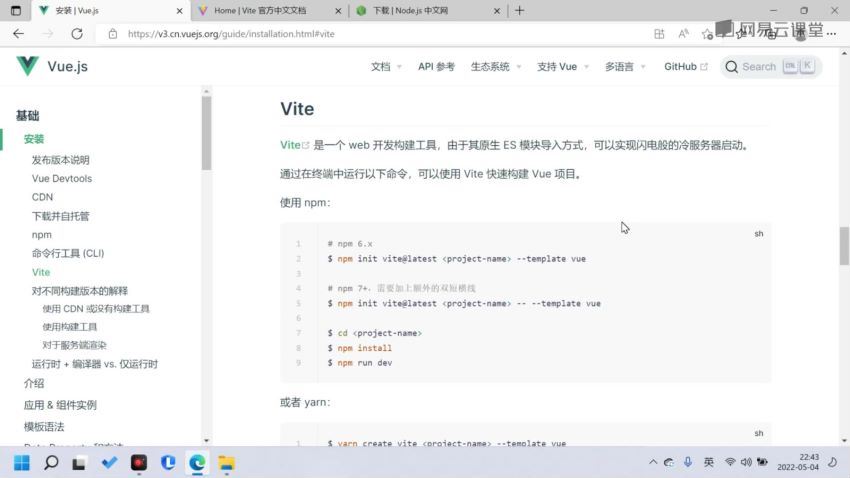This screenshot has width=850, height=478.
Task: Click the Microsoft Edge taskbar icon
Action: [197, 462]
